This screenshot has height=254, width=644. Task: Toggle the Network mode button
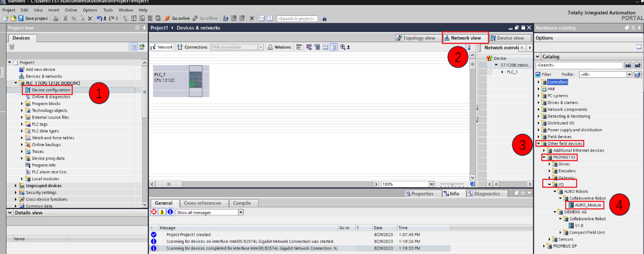[x=162, y=47]
